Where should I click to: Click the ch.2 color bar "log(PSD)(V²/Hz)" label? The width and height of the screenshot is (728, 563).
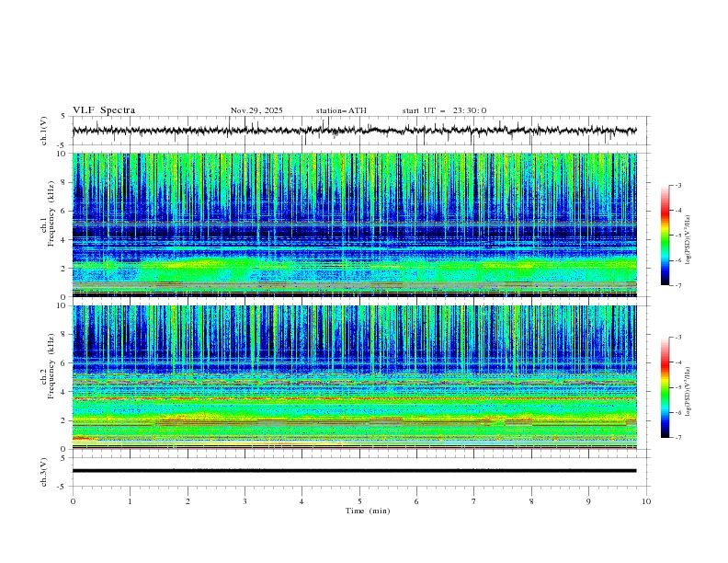click(x=688, y=392)
